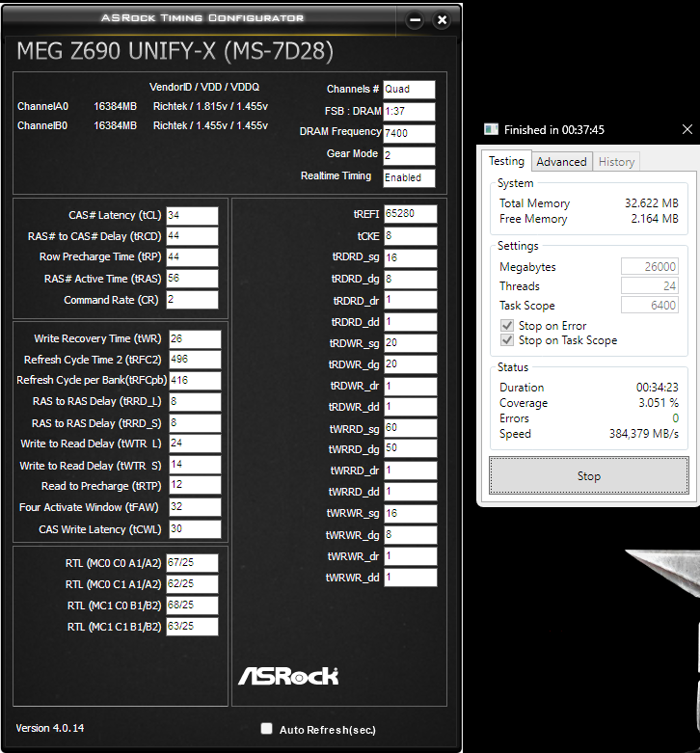Click the Threads field showing 24

click(650, 285)
